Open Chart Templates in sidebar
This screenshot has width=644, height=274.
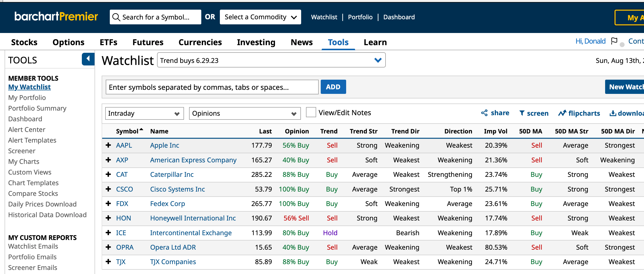pos(33,183)
